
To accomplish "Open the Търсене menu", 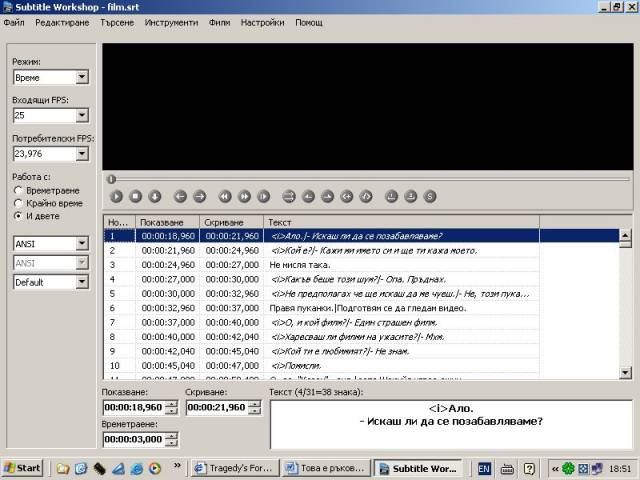I will pyautogui.click(x=117, y=22).
